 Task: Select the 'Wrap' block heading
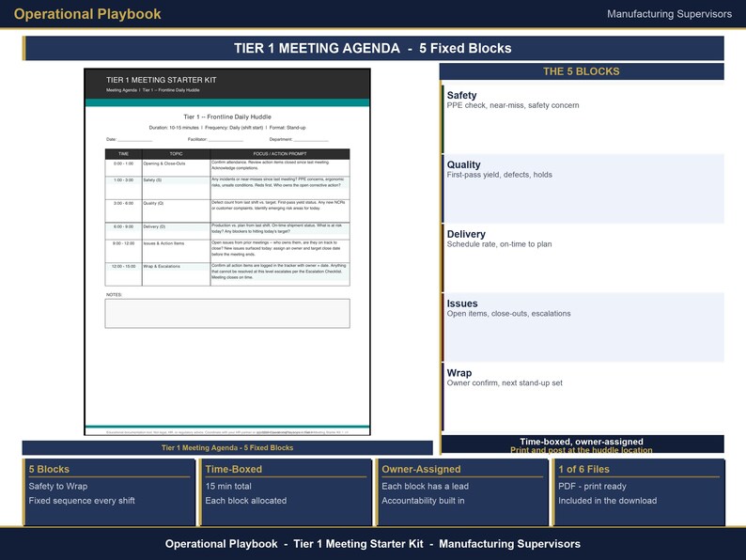(x=459, y=373)
